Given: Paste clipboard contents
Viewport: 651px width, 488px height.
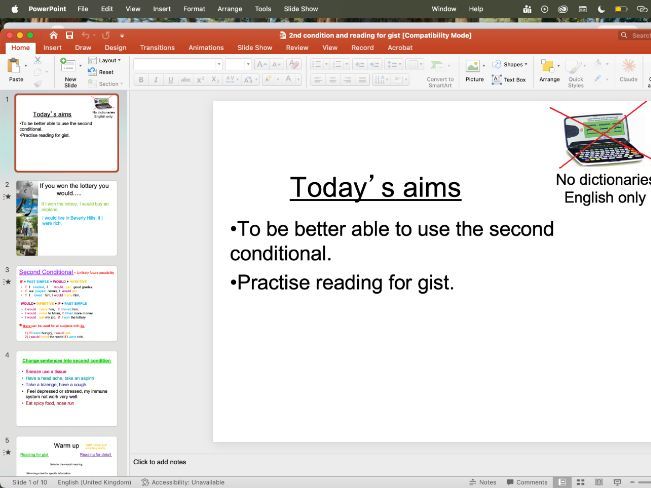Looking at the screenshot, I should 15,70.
